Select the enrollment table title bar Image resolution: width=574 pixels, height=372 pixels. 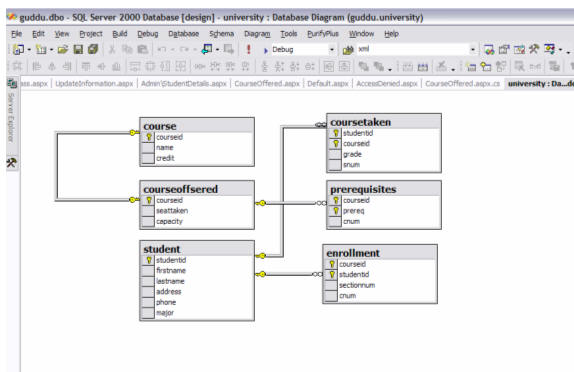coord(380,253)
